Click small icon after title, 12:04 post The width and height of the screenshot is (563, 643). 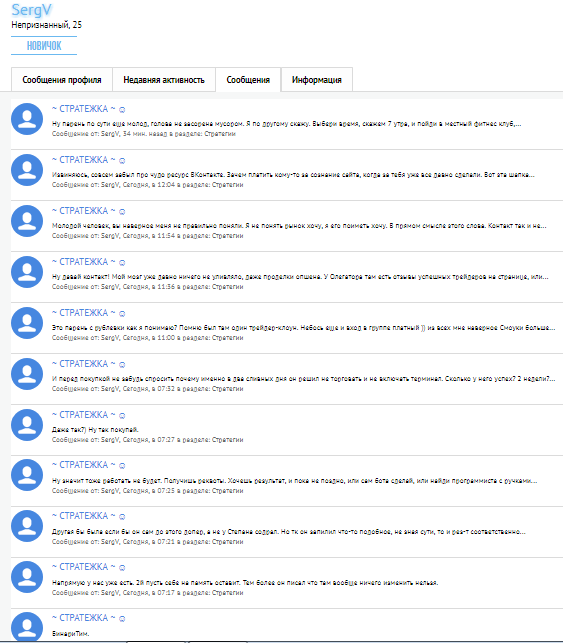click(122, 160)
